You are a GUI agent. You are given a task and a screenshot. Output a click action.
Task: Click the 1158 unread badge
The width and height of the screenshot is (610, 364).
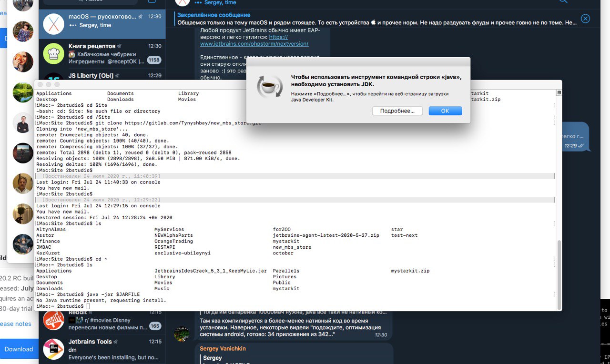(154, 60)
